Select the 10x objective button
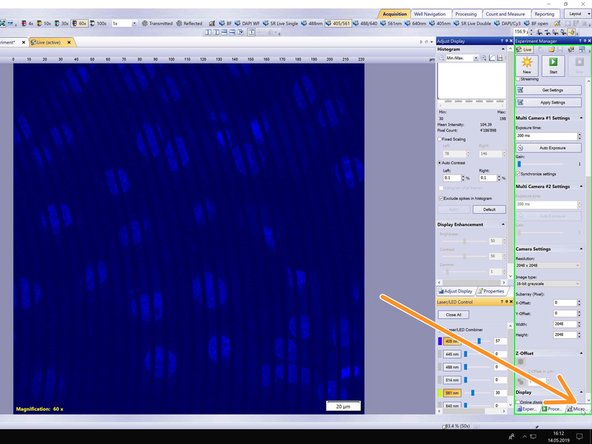 pos(44,23)
